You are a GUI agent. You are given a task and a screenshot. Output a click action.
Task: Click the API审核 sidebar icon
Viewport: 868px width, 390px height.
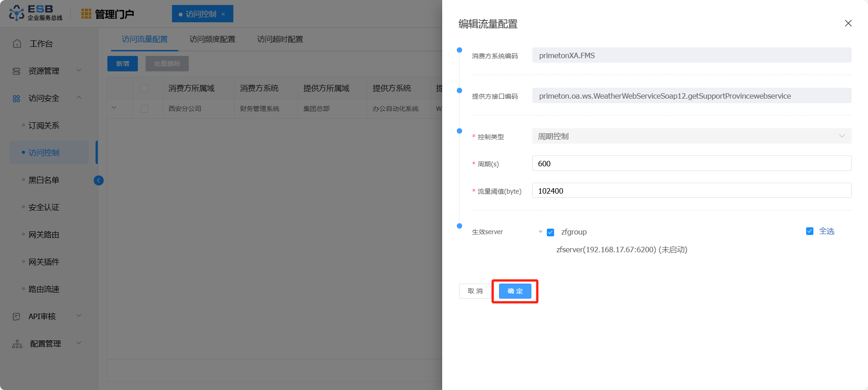coord(16,316)
